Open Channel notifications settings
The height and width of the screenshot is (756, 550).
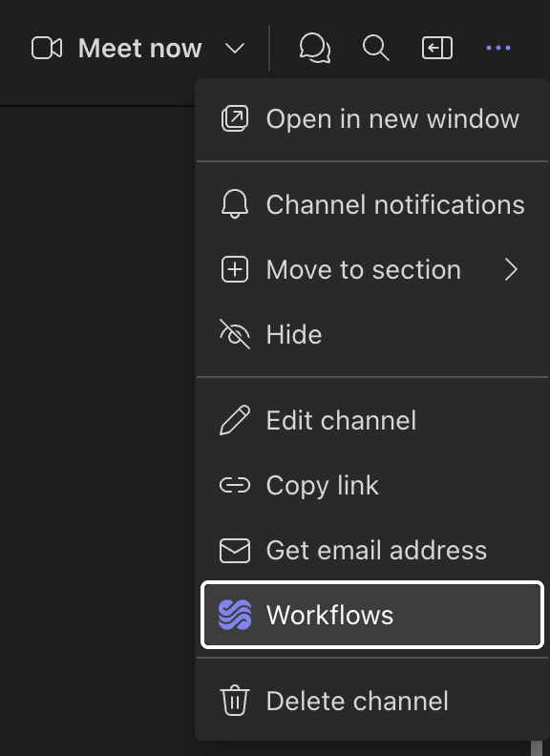(x=372, y=204)
